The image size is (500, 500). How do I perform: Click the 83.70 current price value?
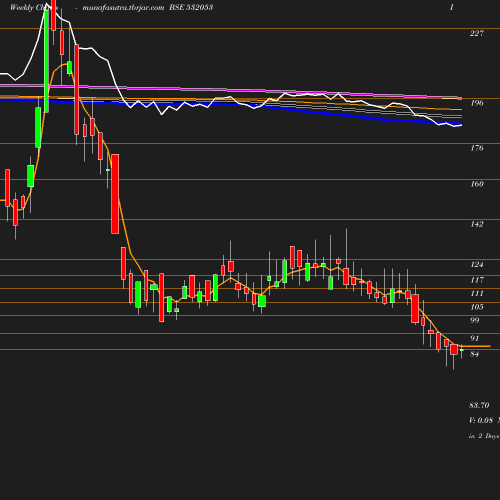click(479, 405)
